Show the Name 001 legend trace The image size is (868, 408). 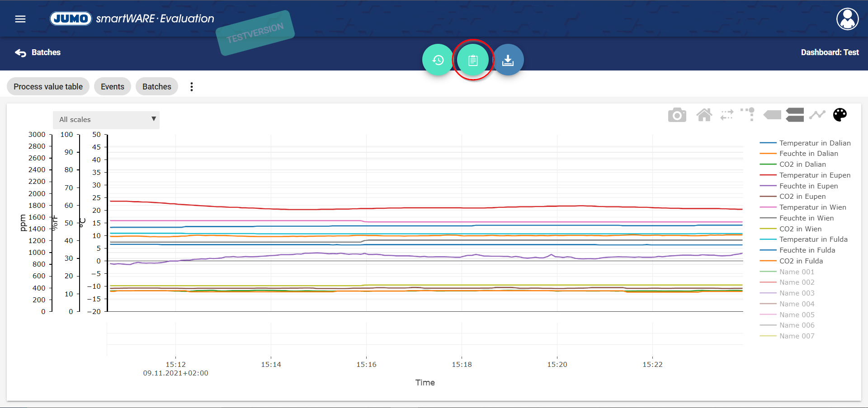tap(797, 272)
